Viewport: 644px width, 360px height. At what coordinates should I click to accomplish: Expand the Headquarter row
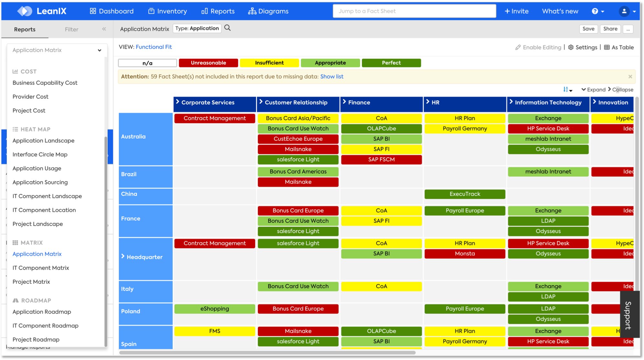(123, 256)
